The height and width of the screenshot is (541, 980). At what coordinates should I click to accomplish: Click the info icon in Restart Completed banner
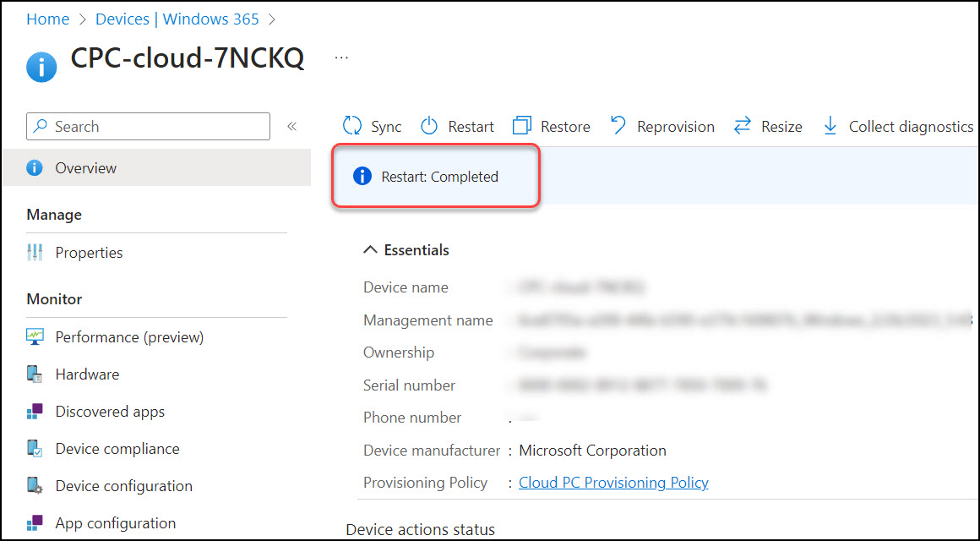(x=362, y=177)
